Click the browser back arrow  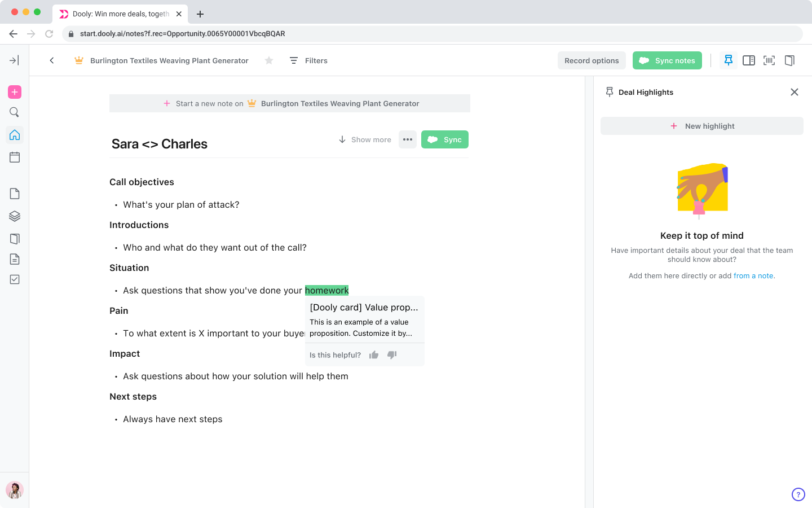pyautogui.click(x=14, y=34)
